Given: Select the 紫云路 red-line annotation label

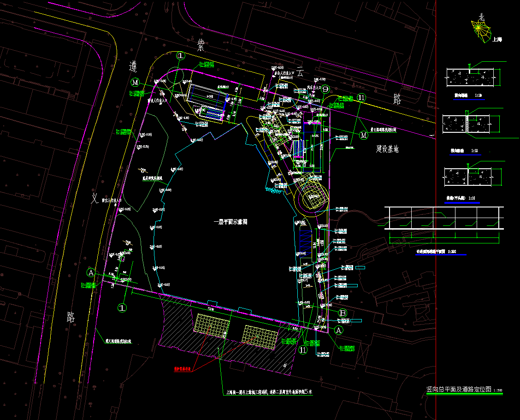Looking at the screenshot, I should (x=383, y=130).
